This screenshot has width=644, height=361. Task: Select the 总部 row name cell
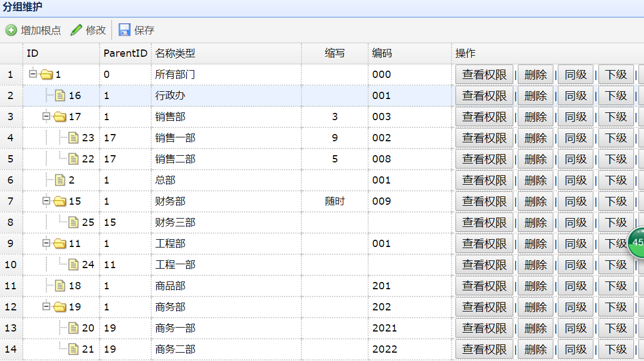point(166,180)
